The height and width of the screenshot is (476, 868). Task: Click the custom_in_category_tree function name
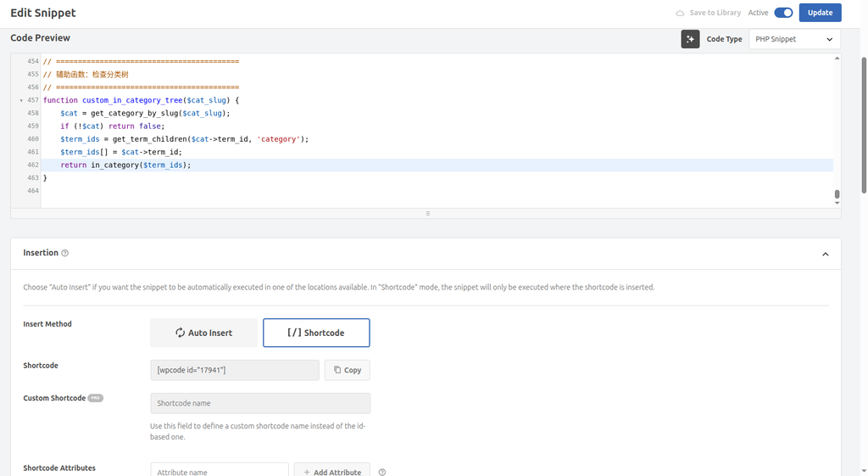[x=132, y=100]
